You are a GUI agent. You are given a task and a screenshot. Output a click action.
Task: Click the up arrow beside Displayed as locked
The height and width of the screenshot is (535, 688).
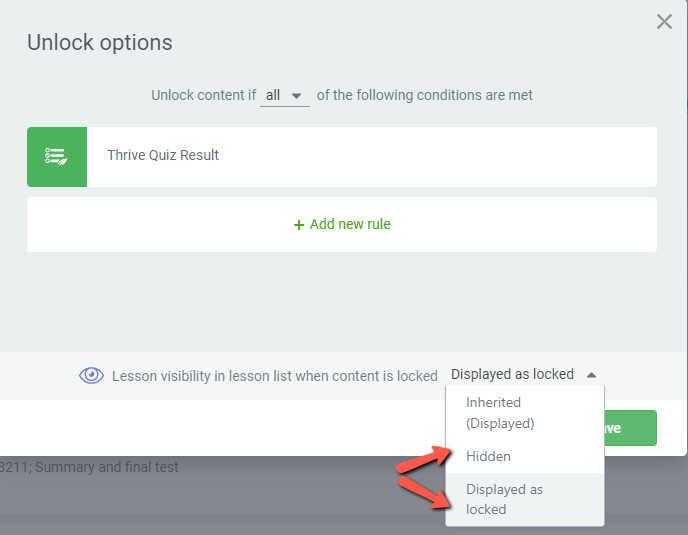[x=591, y=375]
